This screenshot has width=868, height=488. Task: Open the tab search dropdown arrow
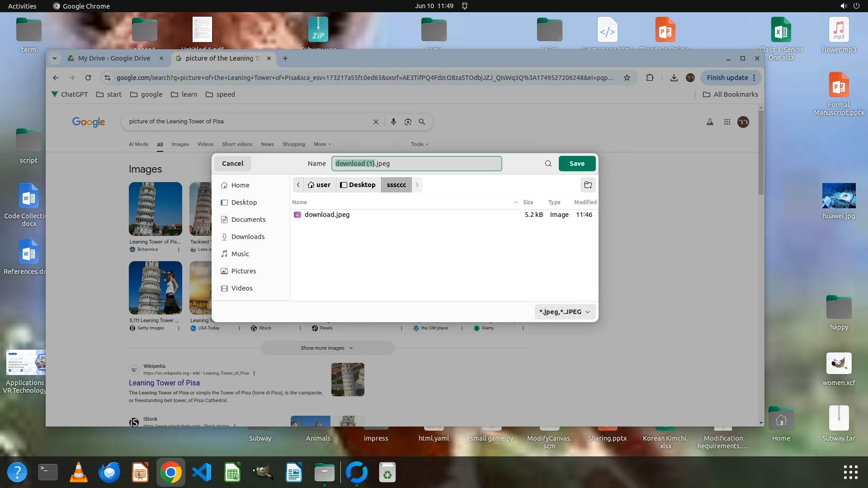click(x=54, y=58)
